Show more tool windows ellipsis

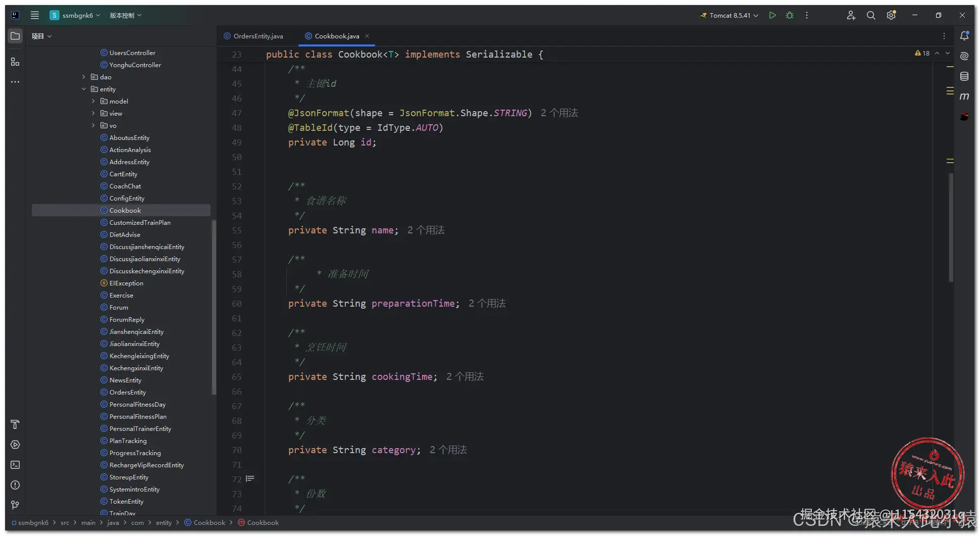click(15, 82)
